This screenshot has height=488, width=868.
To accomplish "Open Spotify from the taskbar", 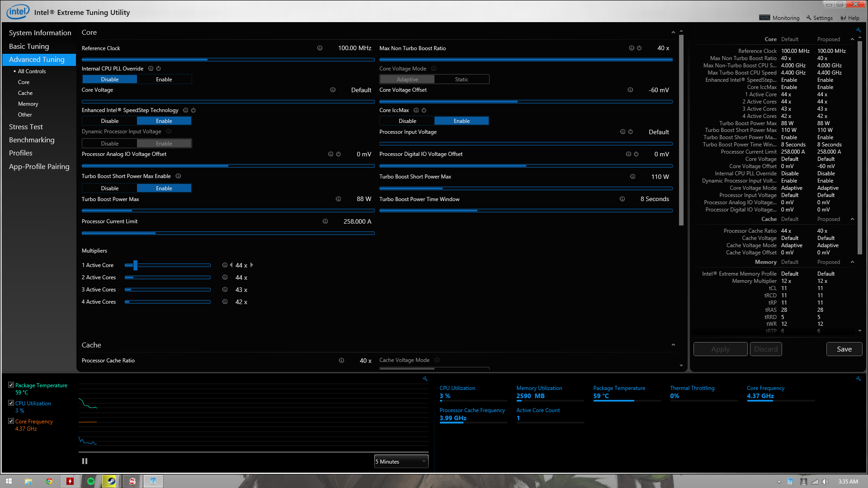I will click(91, 481).
